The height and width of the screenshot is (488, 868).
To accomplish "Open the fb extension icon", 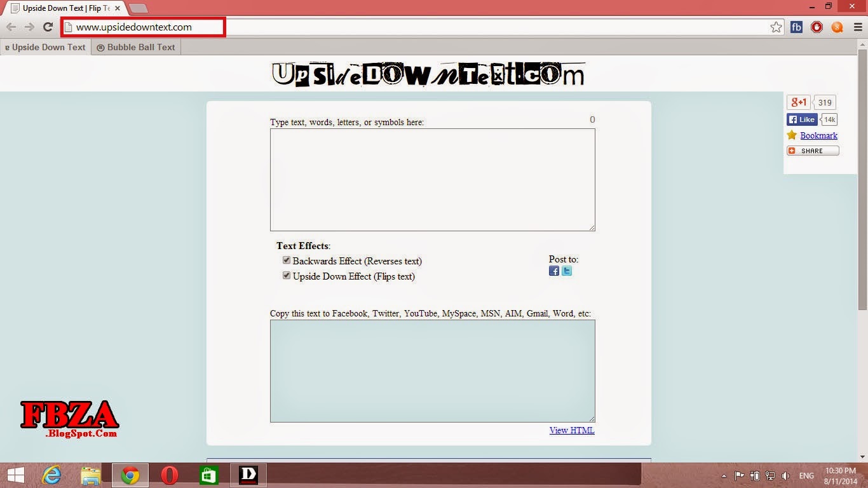I will (796, 27).
